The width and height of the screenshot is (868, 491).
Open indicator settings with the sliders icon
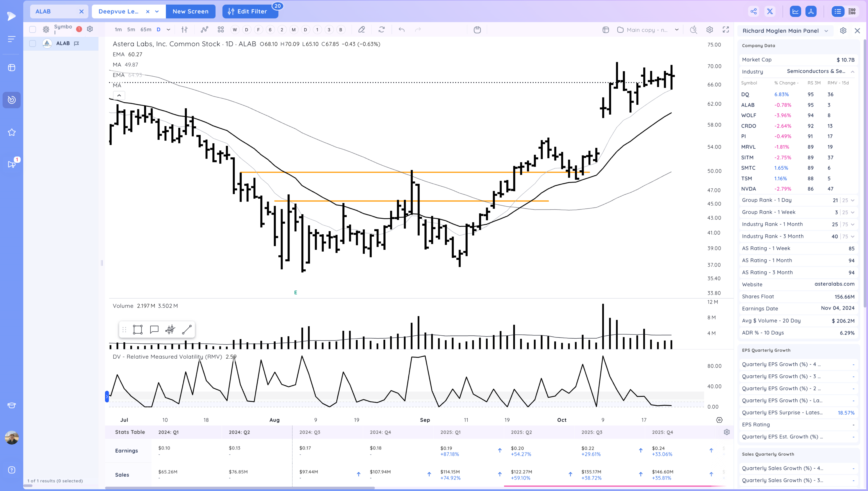[x=184, y=30]
